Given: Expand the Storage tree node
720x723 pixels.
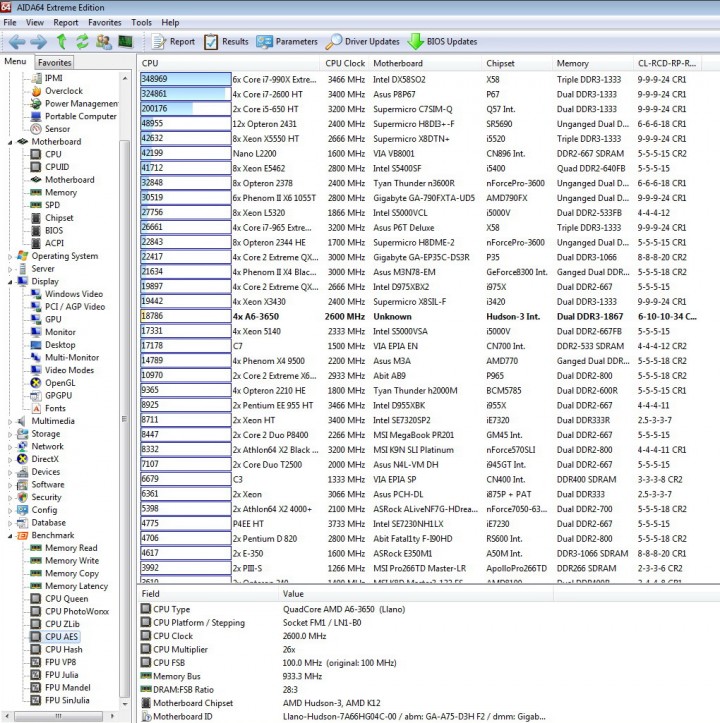Looking at the screenshot, I should [10, 434].
